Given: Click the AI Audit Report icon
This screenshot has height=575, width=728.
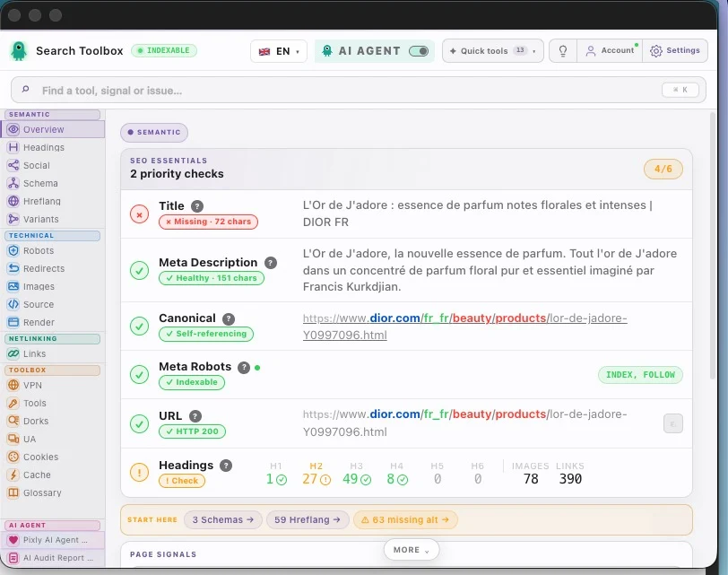Looking at the screenshot, I should coord(13,558).
